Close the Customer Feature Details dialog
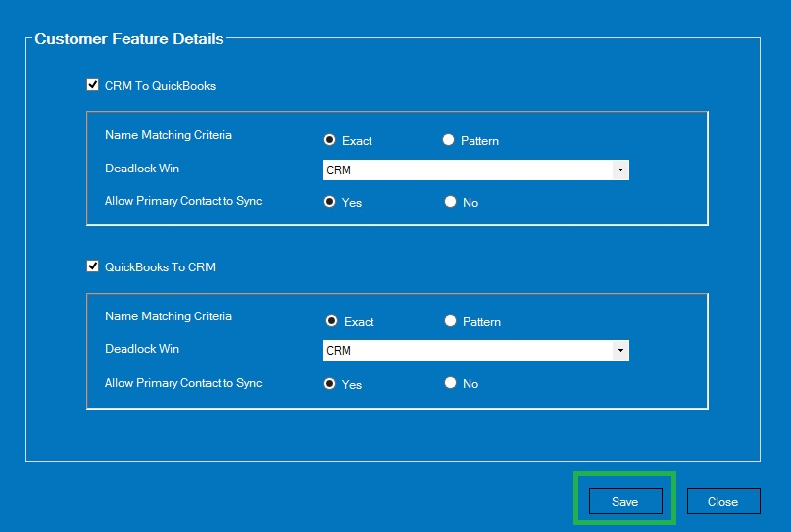Viewport: 791px width, 532px height. (723, 501)
